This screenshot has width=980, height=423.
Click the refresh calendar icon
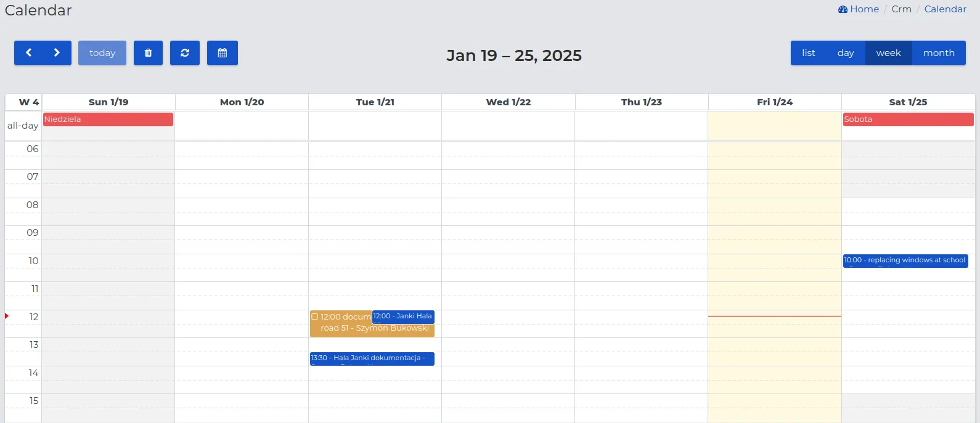point(185,53)
